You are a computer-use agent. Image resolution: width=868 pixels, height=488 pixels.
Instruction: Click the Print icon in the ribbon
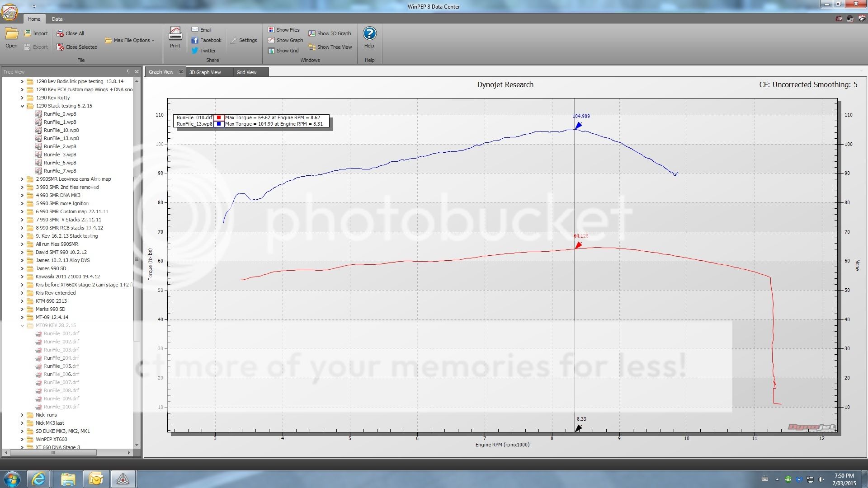175,36
